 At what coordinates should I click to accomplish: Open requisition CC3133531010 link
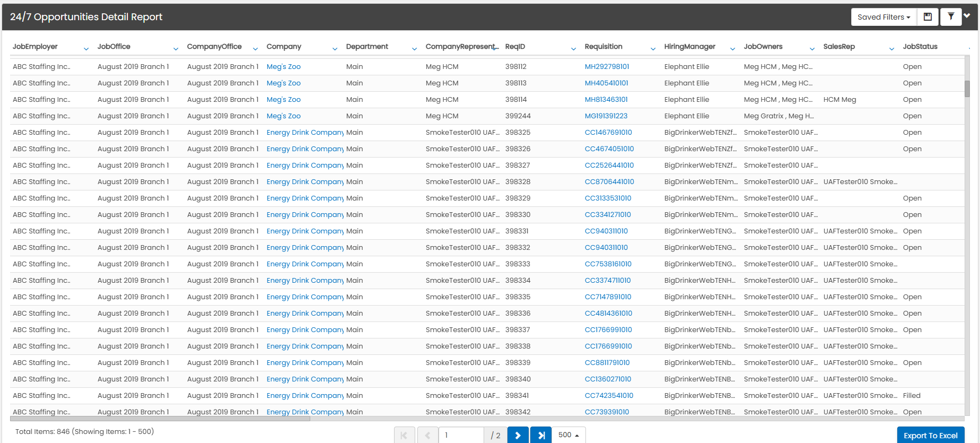click(608, 198)
